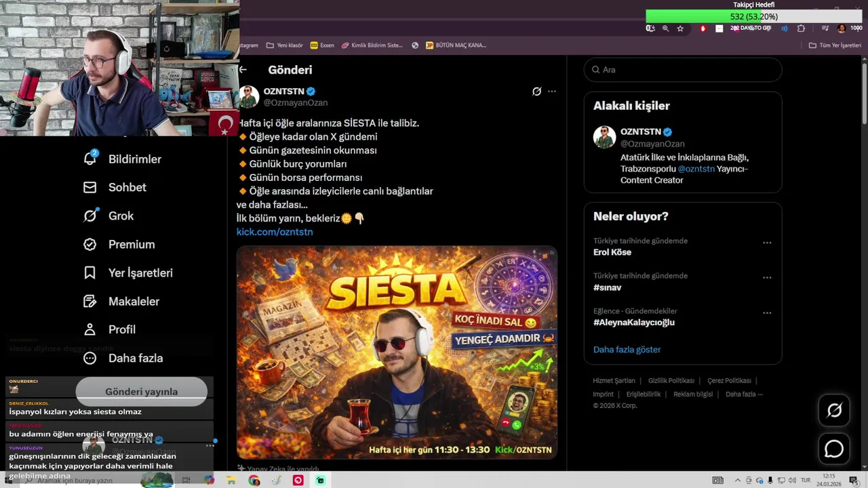Go to Profil page
This screenshot has height=488, width=868.
tap(109, 329)
